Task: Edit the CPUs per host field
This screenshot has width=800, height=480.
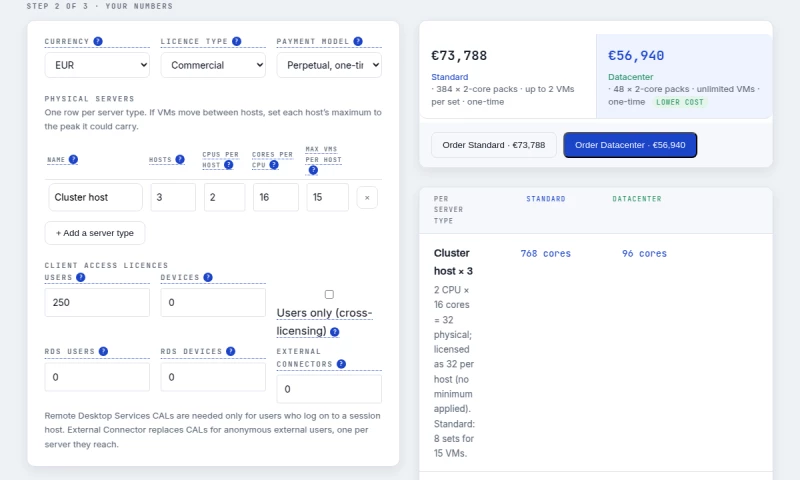Action: click(224, 197)
